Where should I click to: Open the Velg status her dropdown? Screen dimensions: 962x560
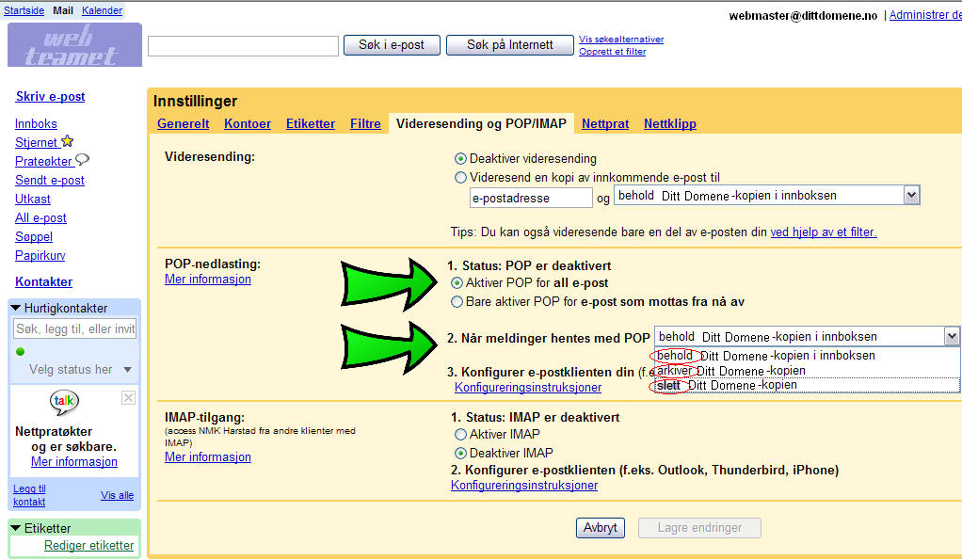(x=80, y=369)
